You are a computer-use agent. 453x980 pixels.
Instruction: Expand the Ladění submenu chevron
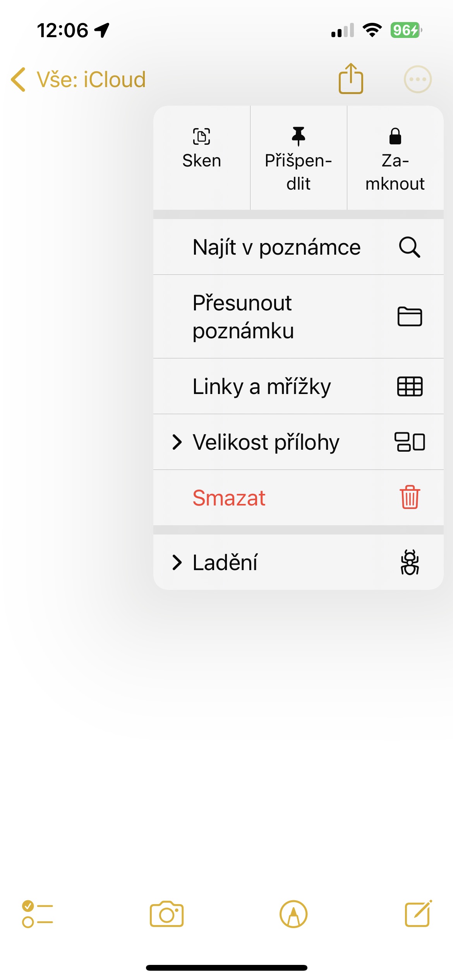177,562
